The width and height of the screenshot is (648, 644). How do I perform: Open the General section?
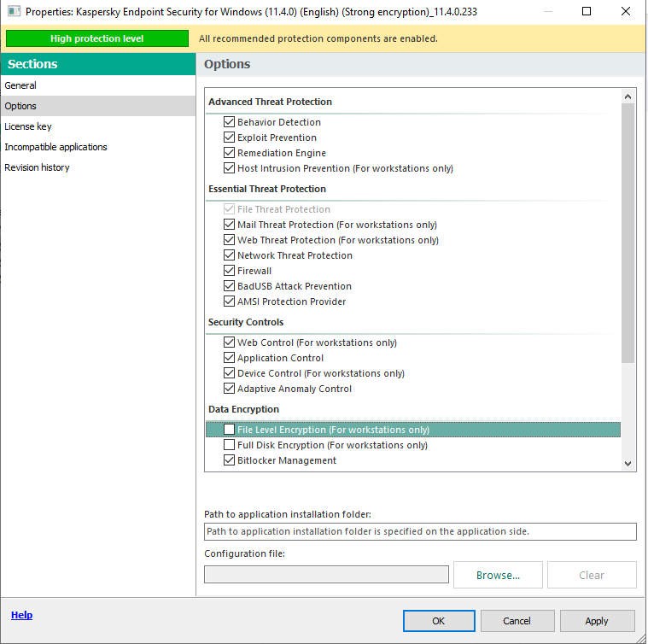(x=98, y=85)
